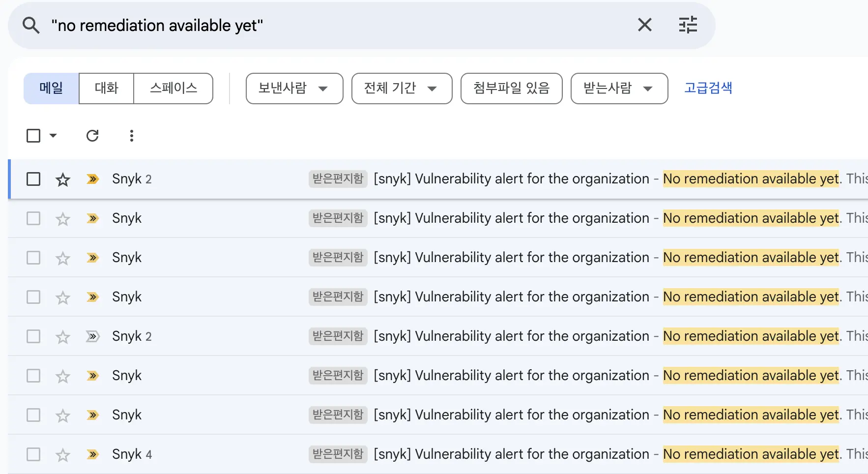868x474 pixels.
Task: Open the three-dot more options menu
Action: pyautogui.click(x=131, y=136)
